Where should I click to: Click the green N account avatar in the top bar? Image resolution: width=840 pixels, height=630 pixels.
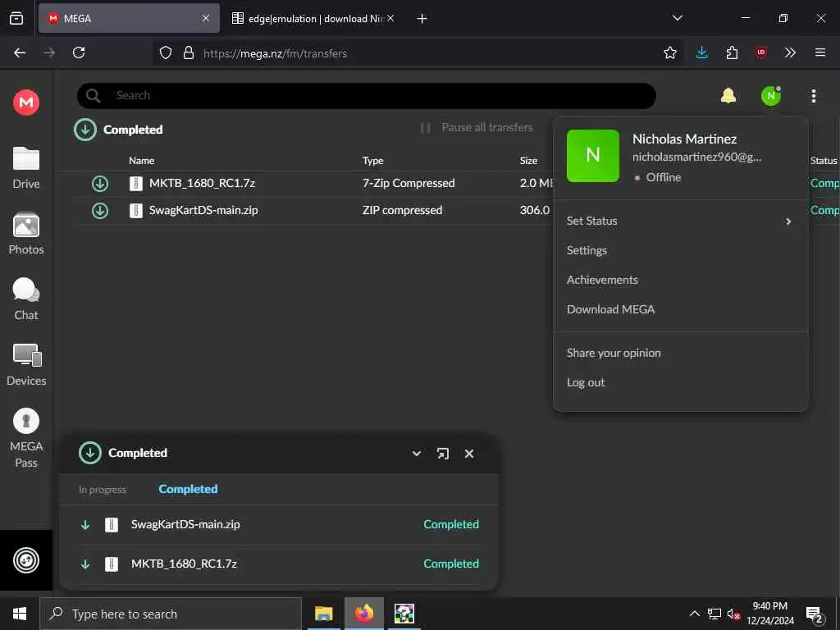tap(771, 96)
